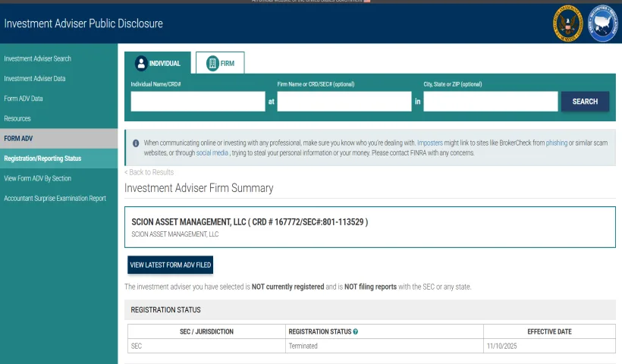Open Investment Adviser Search in sidebar
The height and width of the screenshot is (364, 622).
click(38, 58)
